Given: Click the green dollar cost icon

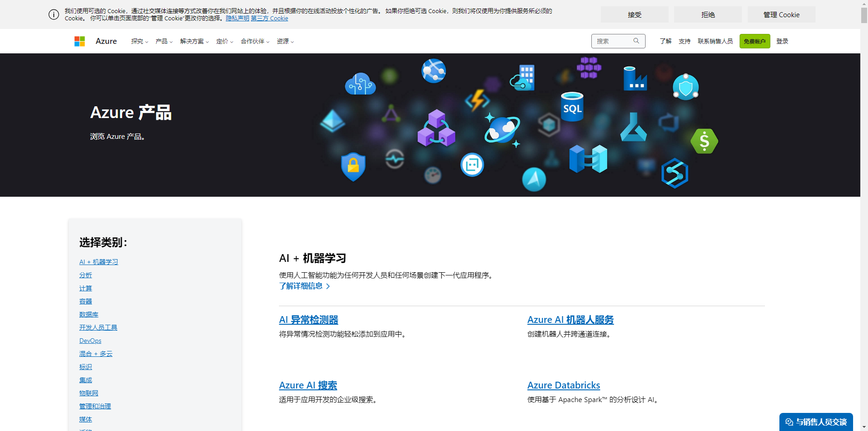Looking at the screenshot, I should click(704, 141).
